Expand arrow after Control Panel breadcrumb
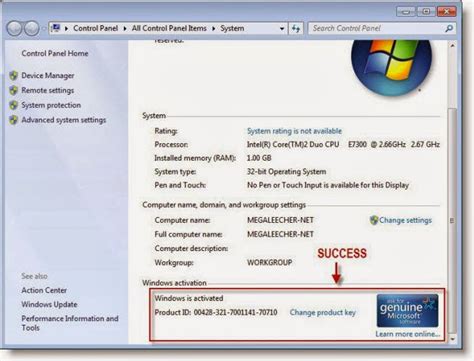The height and width of the screenshot is (361, 474). [x=125, y=29]
